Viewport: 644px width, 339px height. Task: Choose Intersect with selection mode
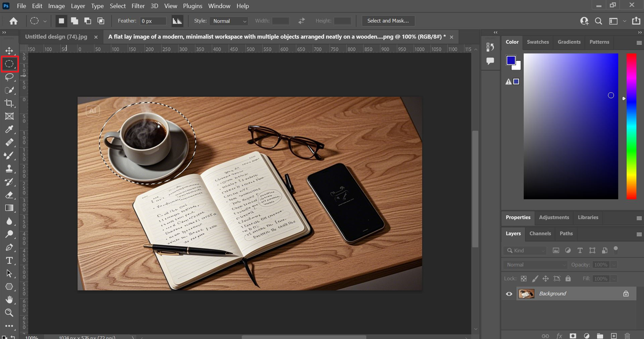101,21
